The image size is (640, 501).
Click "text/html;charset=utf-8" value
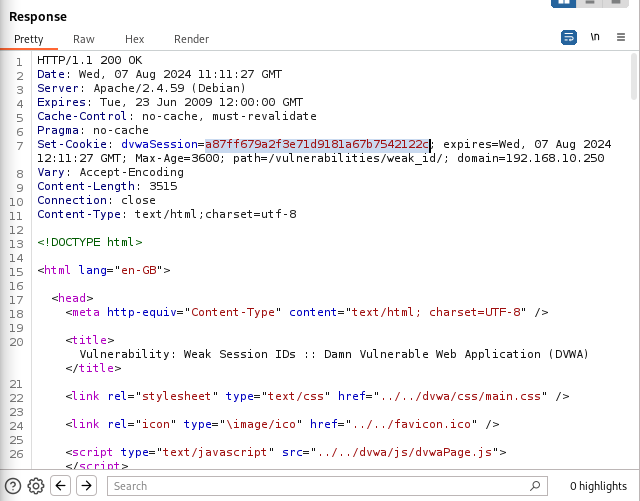pyautogui.click(x=216, y=214)
